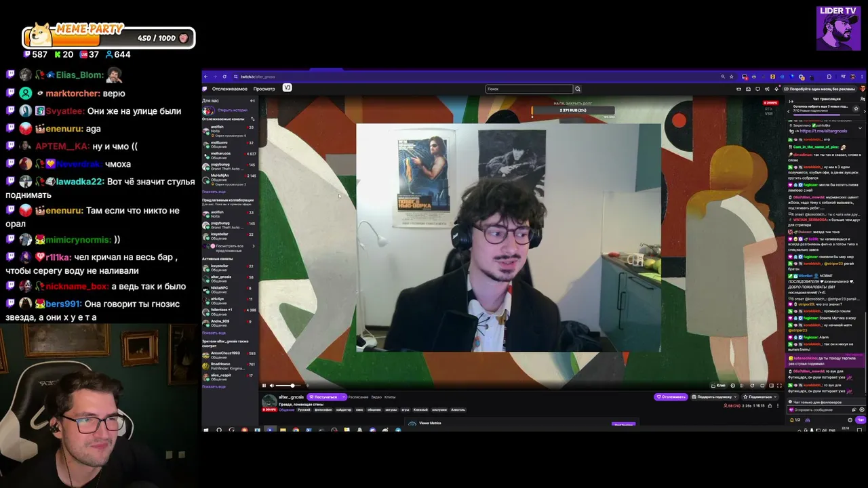Open channel points balance in chat
The height and width of the screenshot is (488, 868).
click(x=795, y=420)
